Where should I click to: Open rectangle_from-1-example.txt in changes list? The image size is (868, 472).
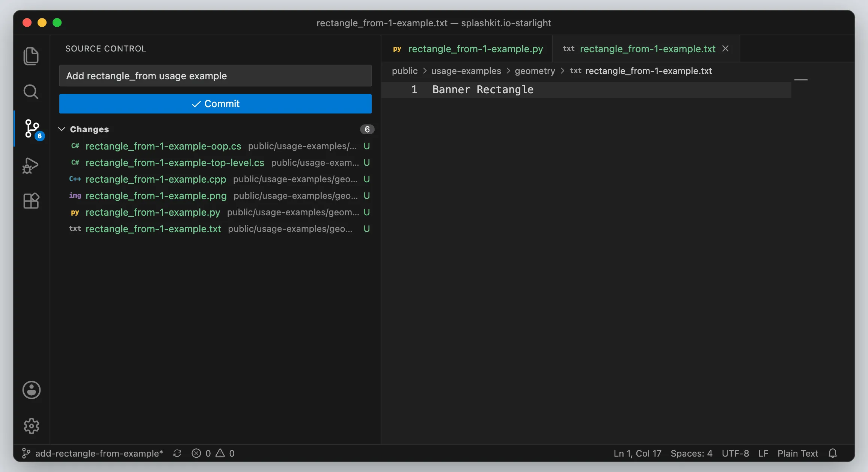(x=215, y=228)
